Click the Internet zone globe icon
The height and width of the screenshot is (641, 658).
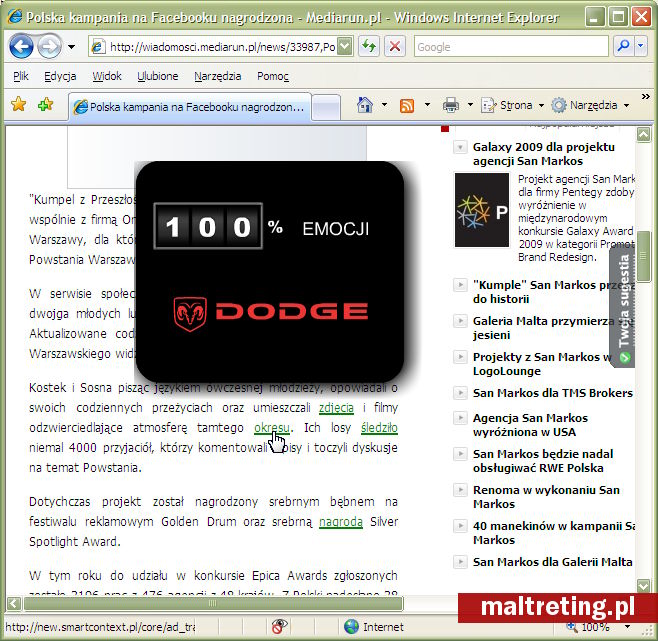coord(351,627)
